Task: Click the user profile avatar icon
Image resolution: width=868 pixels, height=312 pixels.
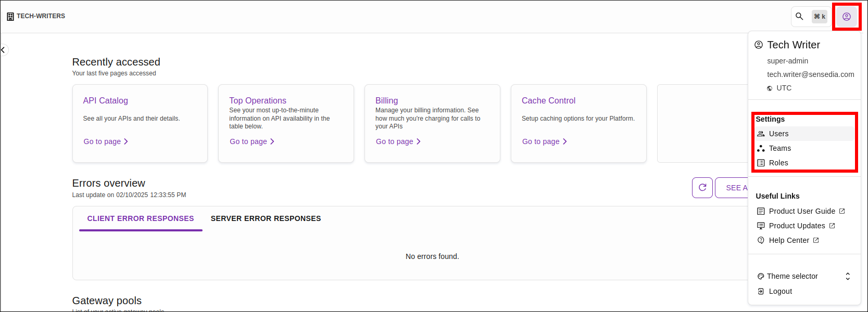Action: point(846,17)
